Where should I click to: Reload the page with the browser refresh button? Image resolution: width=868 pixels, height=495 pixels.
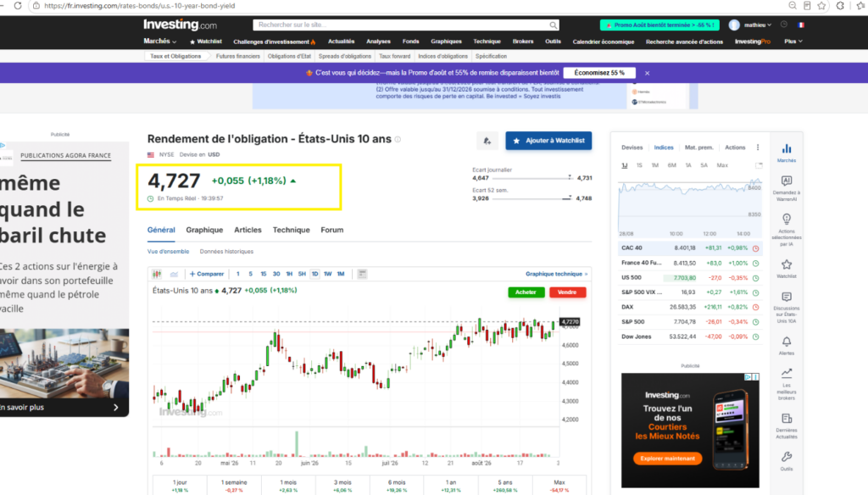18,6
